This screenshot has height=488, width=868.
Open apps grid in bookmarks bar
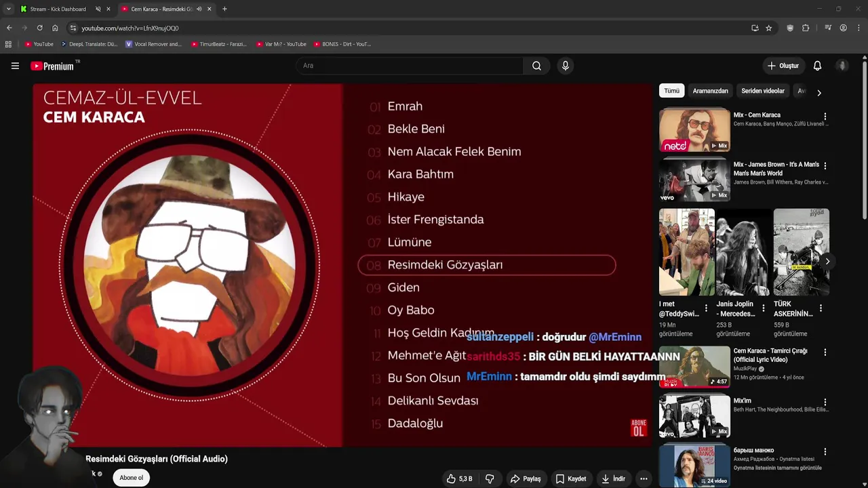tap(8, 44)
